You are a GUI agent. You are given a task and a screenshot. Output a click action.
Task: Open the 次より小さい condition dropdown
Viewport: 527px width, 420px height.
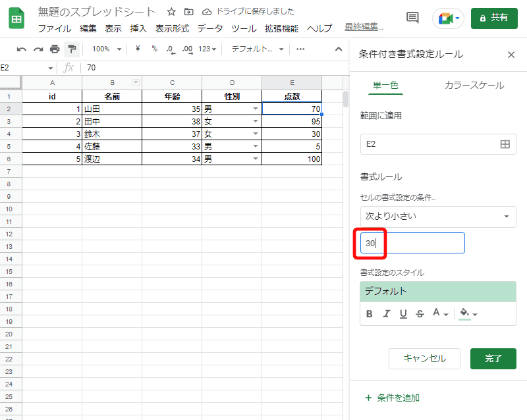(438, 216)
